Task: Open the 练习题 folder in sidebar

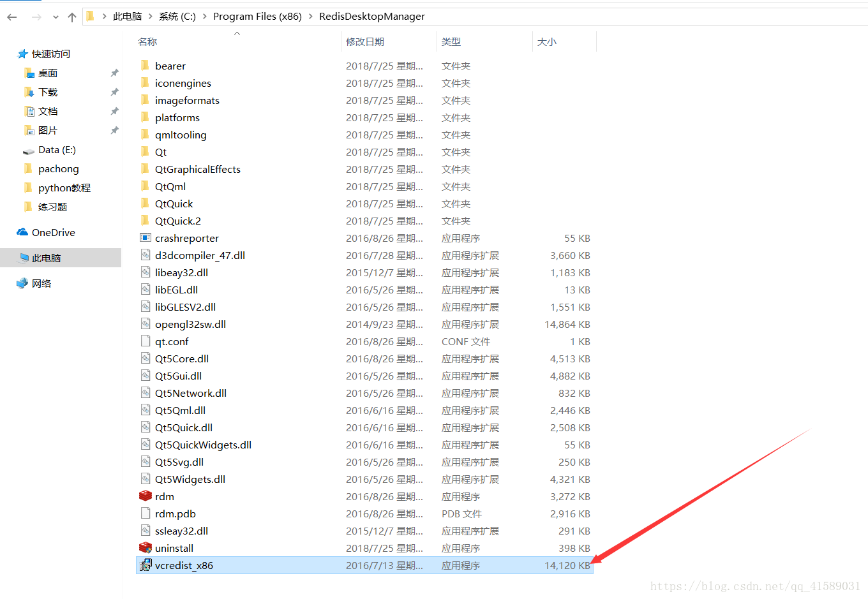Action: (x=52, y=207)
